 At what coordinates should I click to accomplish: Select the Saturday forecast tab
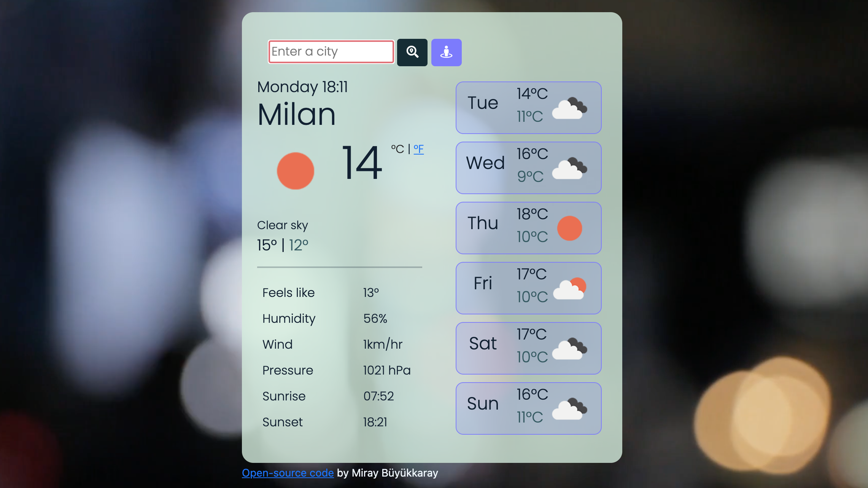[528, 348]
